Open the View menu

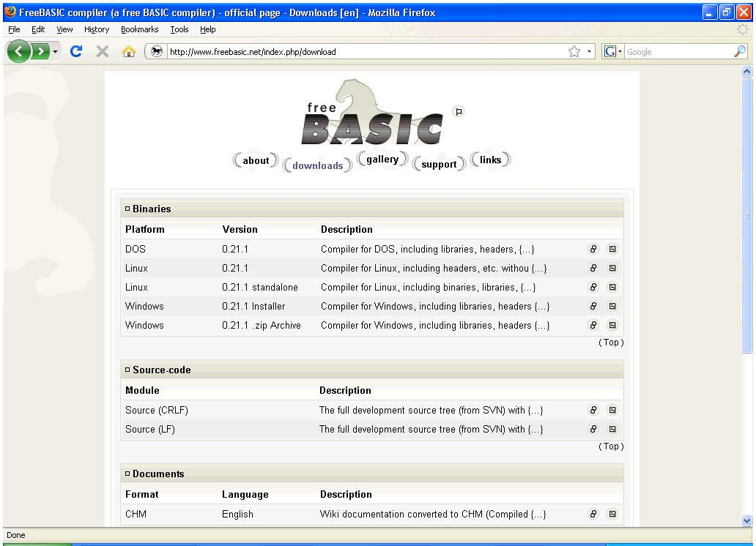pos(64,29)
